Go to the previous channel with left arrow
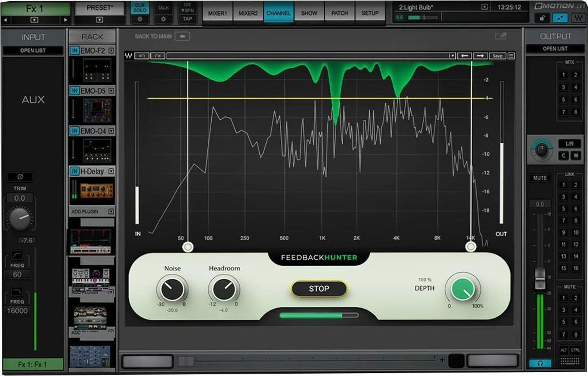 point(5,20)
